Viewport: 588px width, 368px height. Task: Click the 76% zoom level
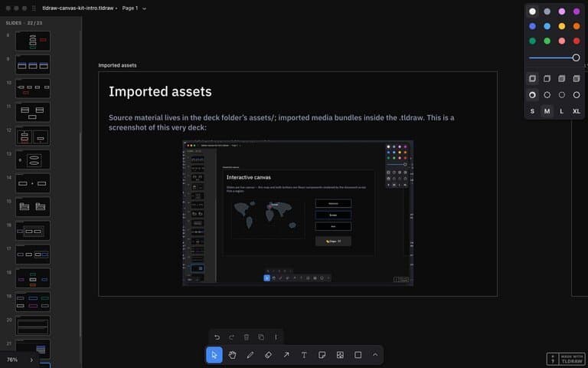coord(12,360)
